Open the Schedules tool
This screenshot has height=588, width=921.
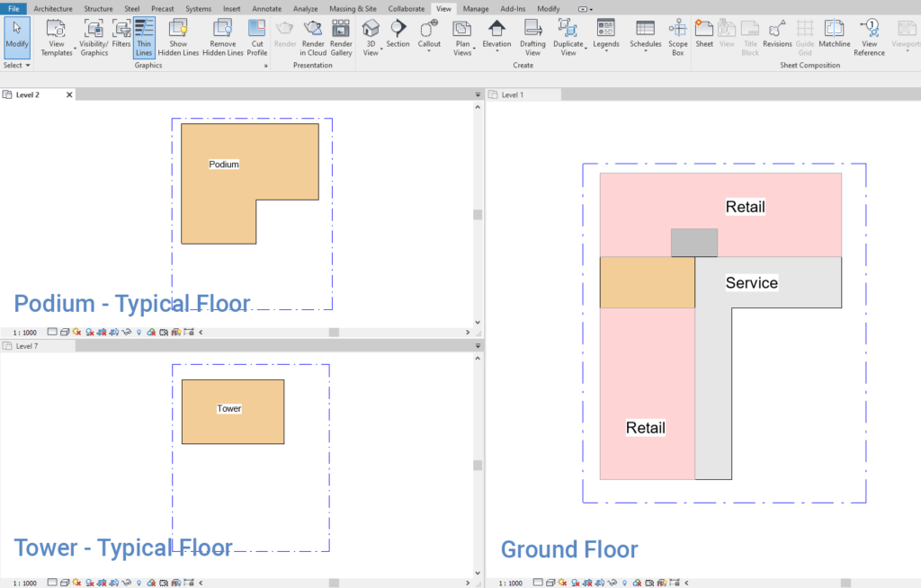[645, 40]
